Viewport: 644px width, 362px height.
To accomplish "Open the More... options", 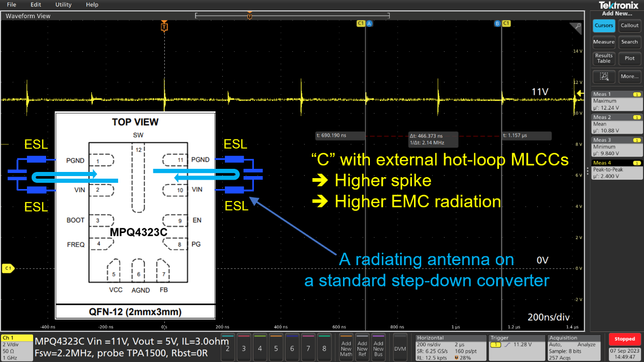I will pos(629,76).
